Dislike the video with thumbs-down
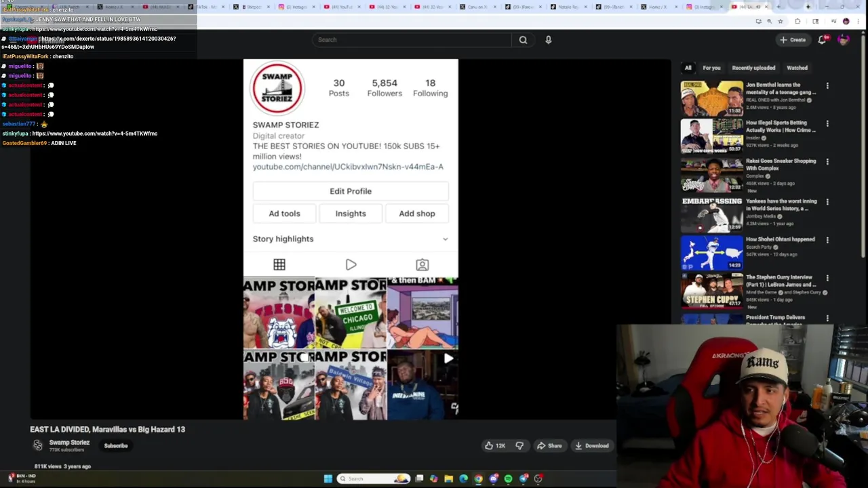The image size is (868, 488). [519, 446]
